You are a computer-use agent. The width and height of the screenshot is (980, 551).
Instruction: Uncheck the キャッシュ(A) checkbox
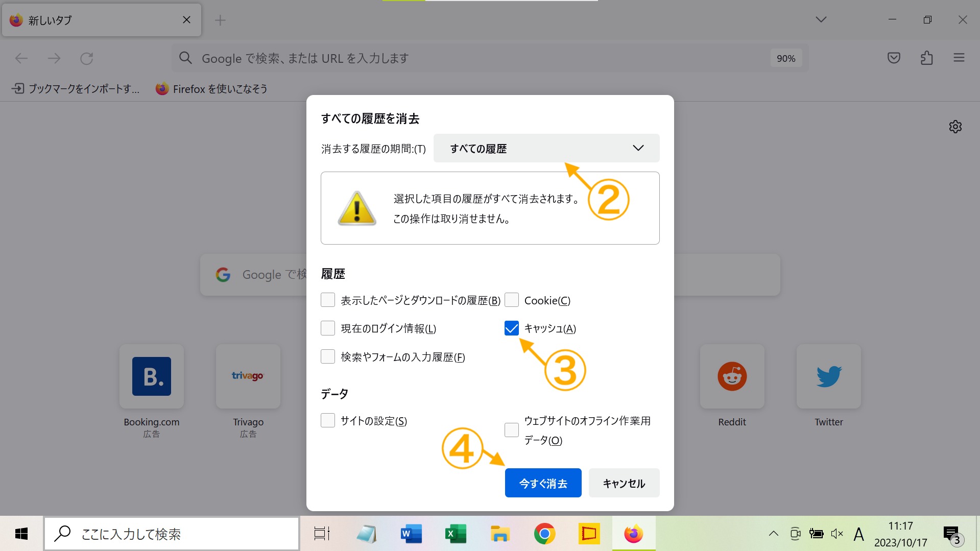(512, 328)
